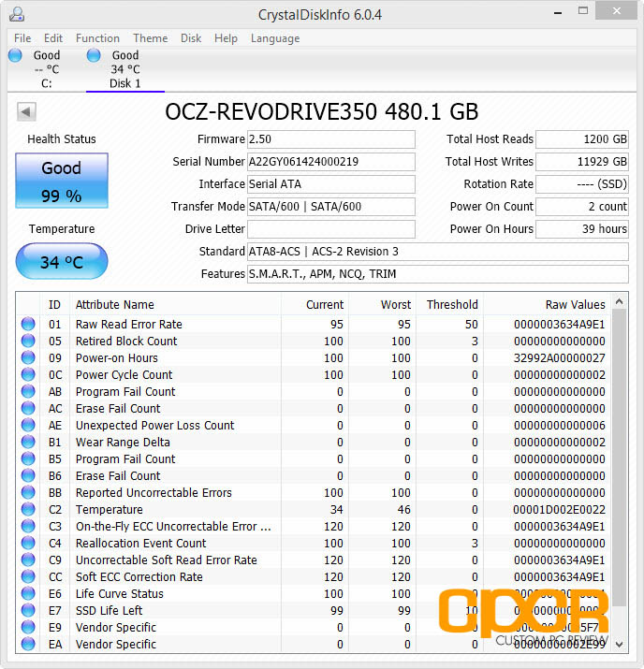Click the status orb for EA Vendor Specific

pyautogui.click(x=28, y=644)
